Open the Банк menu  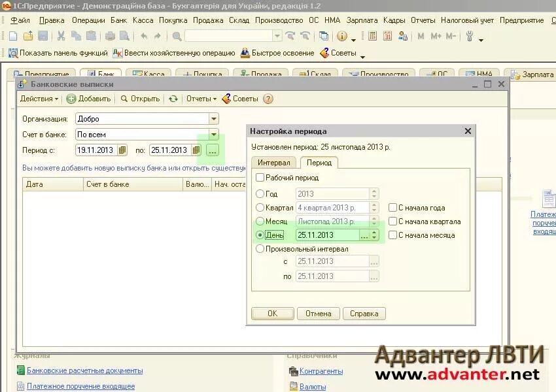(119, 20)
